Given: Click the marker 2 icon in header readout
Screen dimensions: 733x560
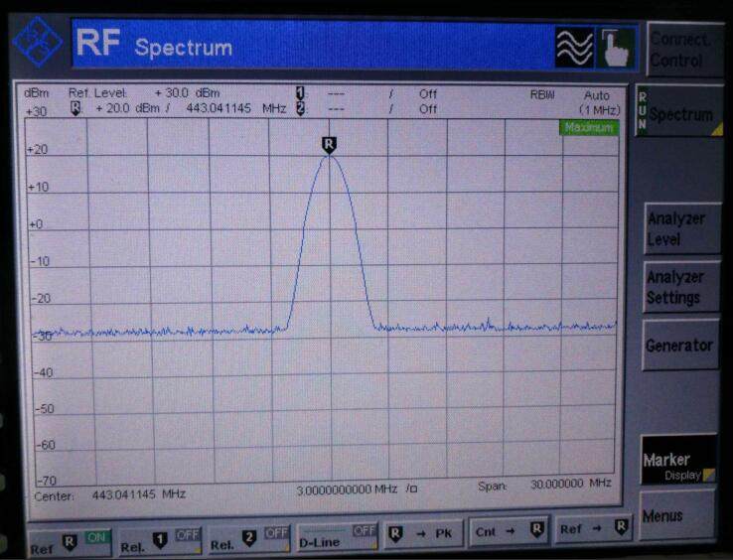Looking at the screenshot, I should 301,108.
